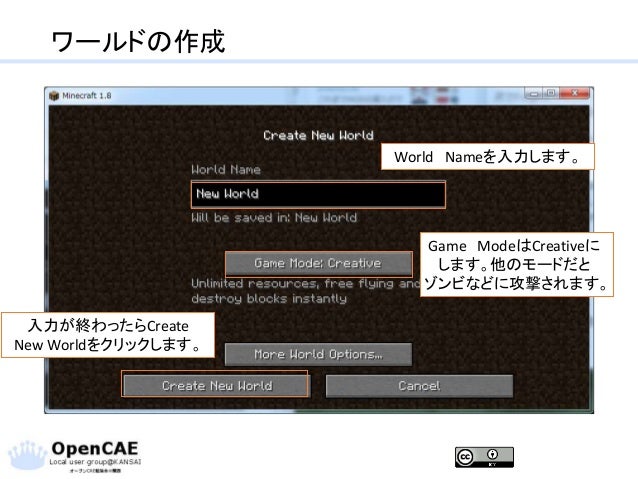
Task: Click the World Name input field
Action: tap(318, 195)
